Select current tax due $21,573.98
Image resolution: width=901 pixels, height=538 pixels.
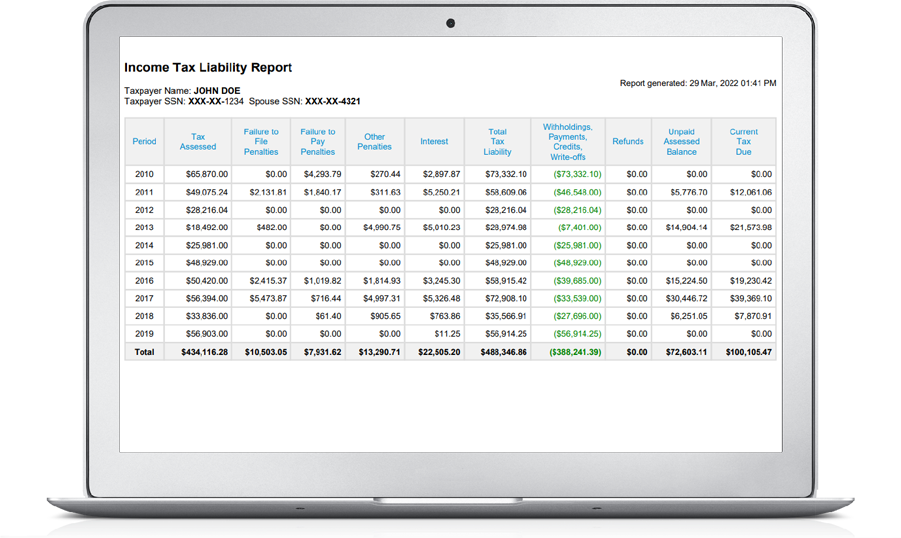tap(751, 228)
